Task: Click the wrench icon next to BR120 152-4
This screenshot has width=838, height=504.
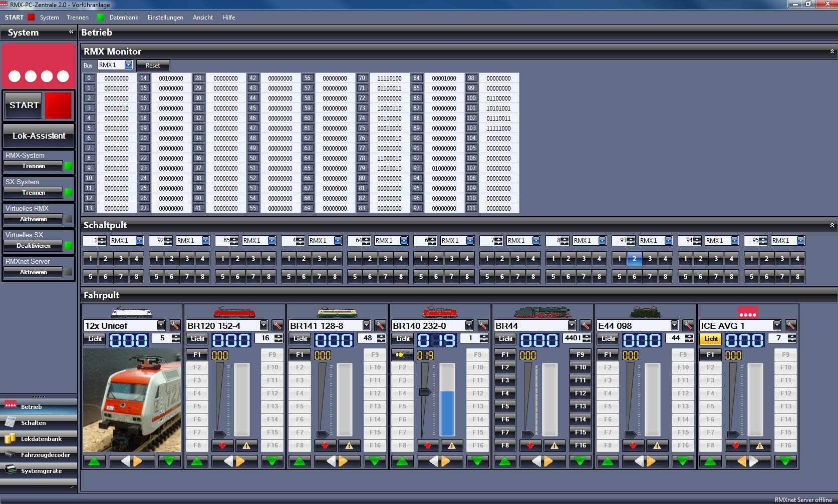Action: (277, 325)
